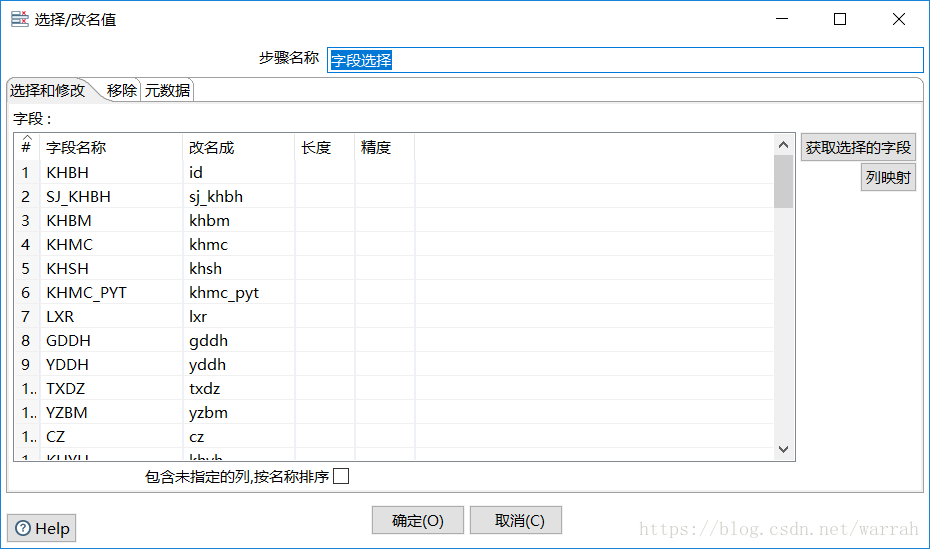Click row number 9 of YDDH row

coord(26,364)
